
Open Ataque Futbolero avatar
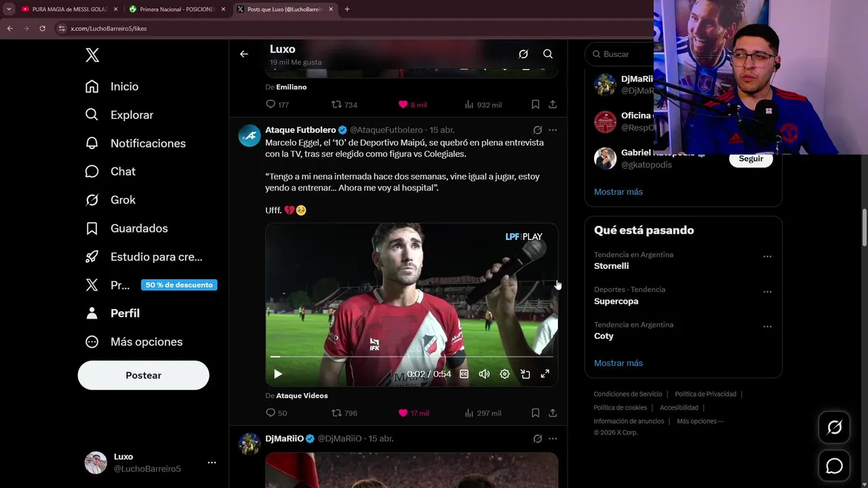[250, 136]
